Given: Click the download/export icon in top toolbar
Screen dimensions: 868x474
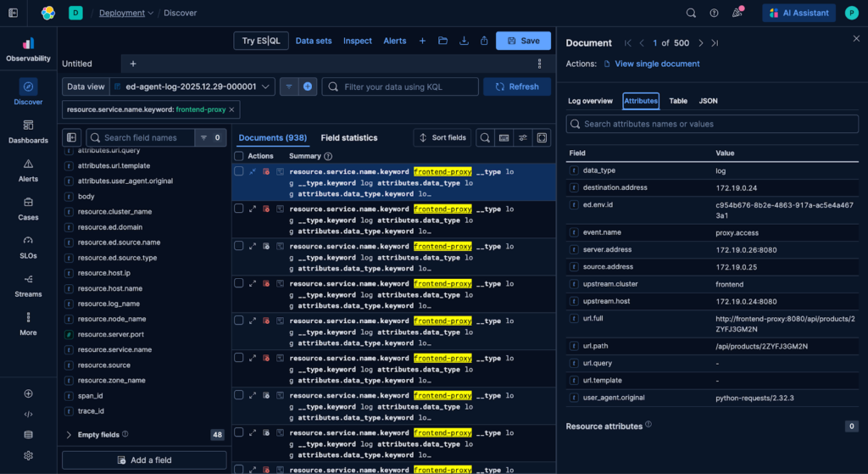Looking at the screenshot, I should tap(464, 41).
